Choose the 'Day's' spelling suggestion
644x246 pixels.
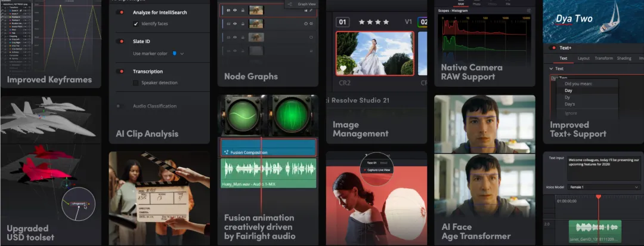[x=587, y=104]
